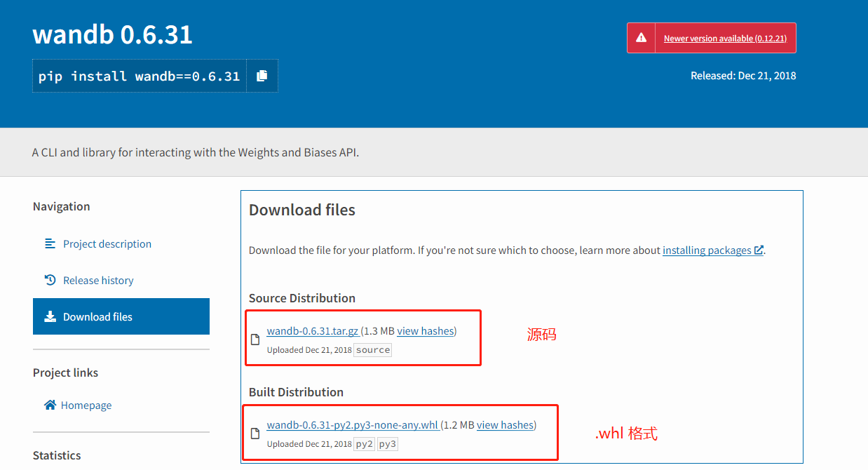
Task: Click the CLI and library description text
Action: [196, 152]
